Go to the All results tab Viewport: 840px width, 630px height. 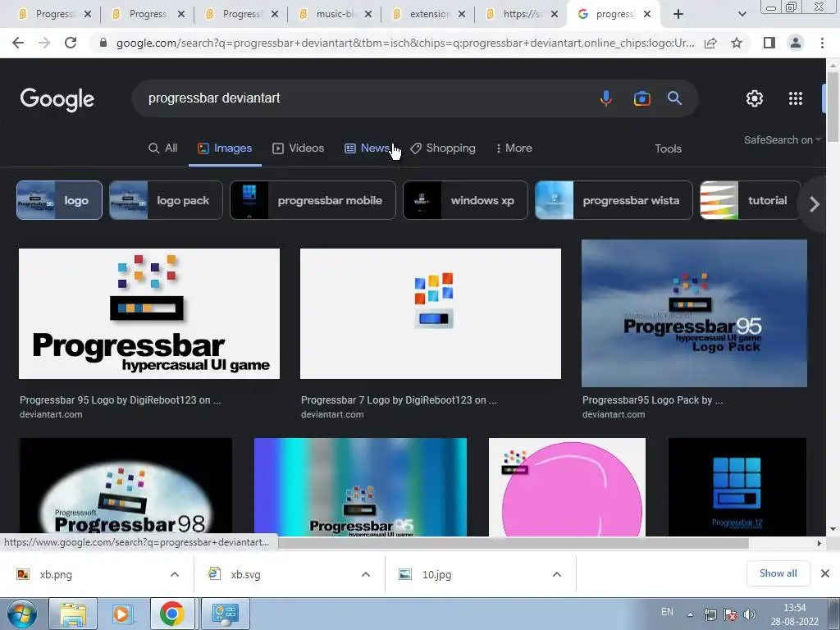click(x=163, y=148)
